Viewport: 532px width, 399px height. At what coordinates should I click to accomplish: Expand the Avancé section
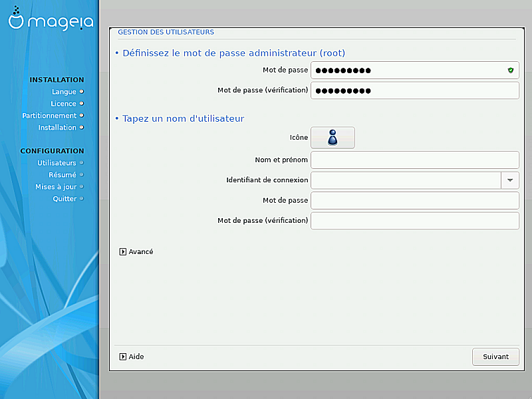[136, 252]
